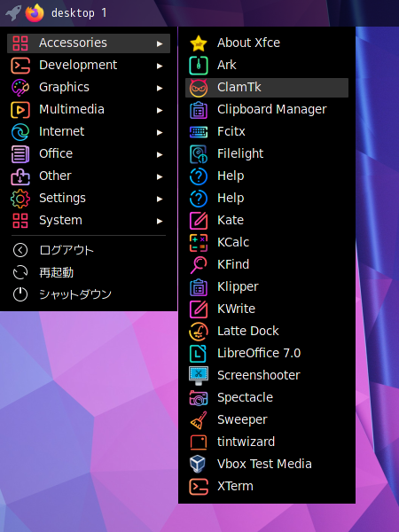Open Klipper clipboard icon
The height and width of the screenshot is (532, 399).
(199, 287)
